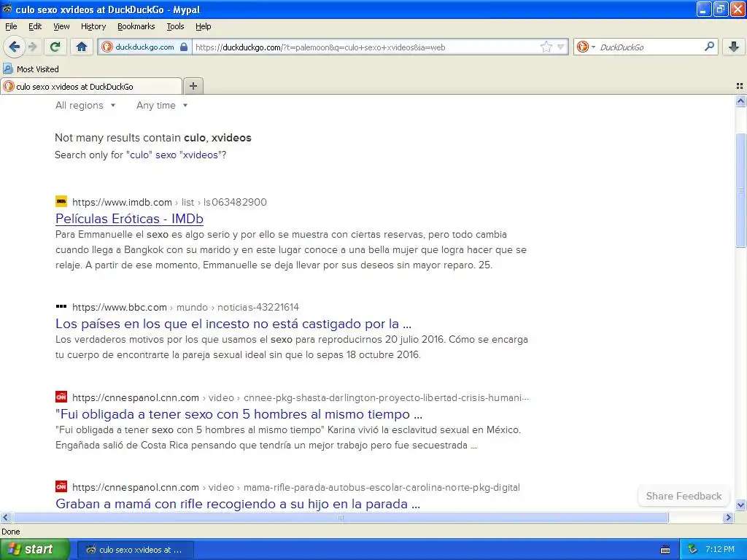This screenshot has width=747, height=560.
Task: Click the DuckDuckGo search input box
Action: [x=649, y=47]
